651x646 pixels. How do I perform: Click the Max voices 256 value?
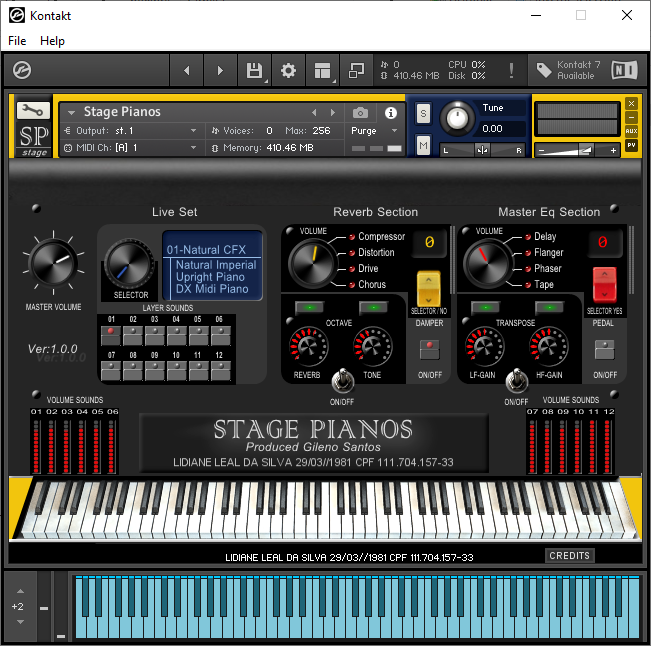(321, 131)
